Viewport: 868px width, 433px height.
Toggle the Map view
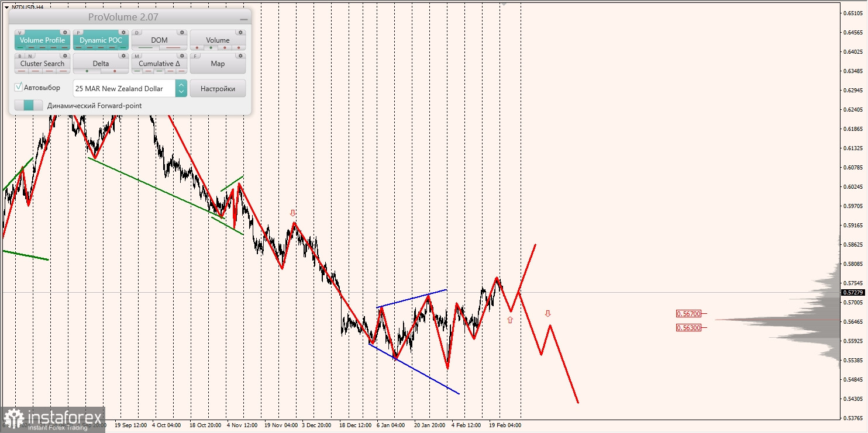click(x=218, y=64)
